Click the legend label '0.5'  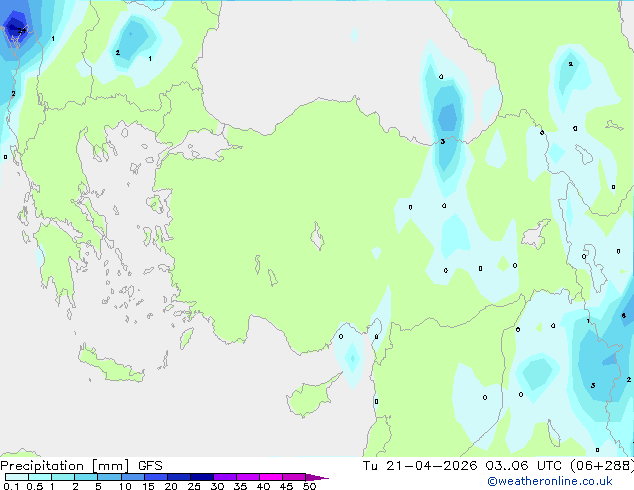34,486
